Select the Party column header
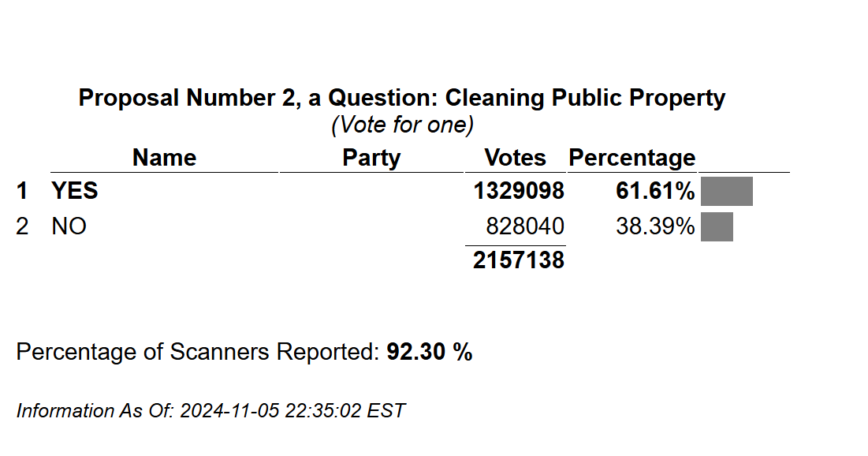 [371, 158]
